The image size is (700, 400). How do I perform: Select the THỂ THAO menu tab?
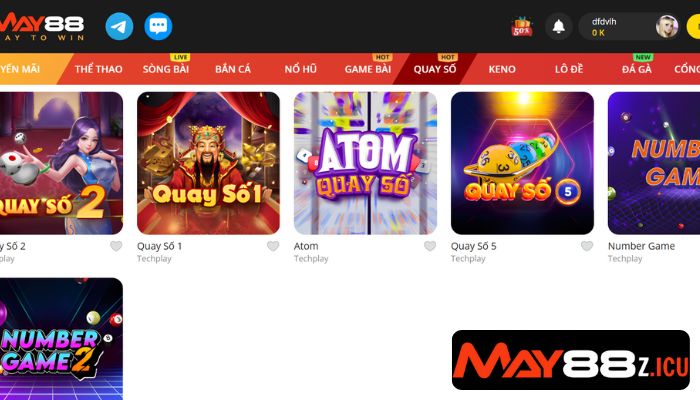(99, 69)
